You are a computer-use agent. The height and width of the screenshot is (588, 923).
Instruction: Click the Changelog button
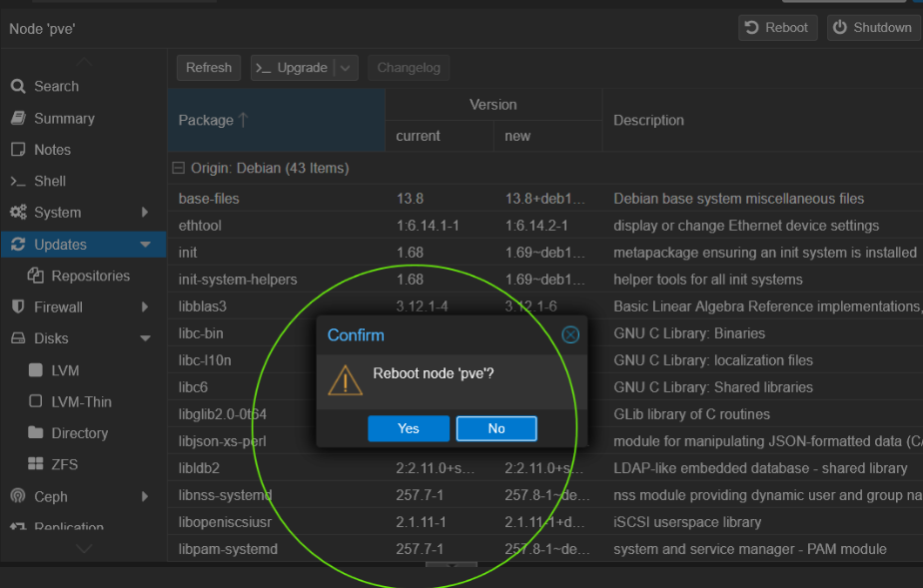click(409, 68)
